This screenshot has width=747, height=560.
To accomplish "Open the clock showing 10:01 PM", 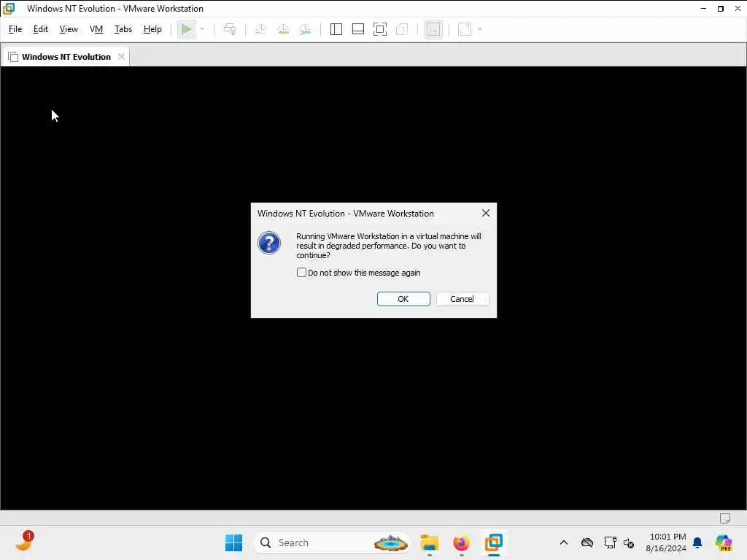I will [666, 542].
